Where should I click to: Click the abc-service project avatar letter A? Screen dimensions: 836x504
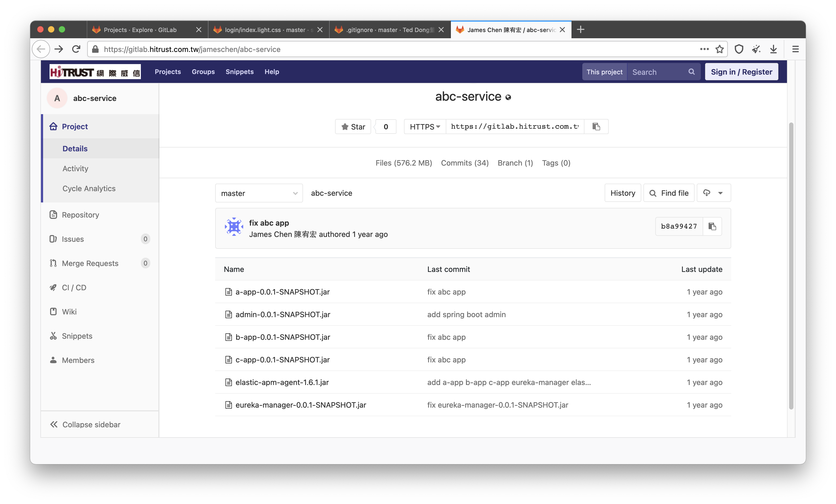(x=57, y=98)
